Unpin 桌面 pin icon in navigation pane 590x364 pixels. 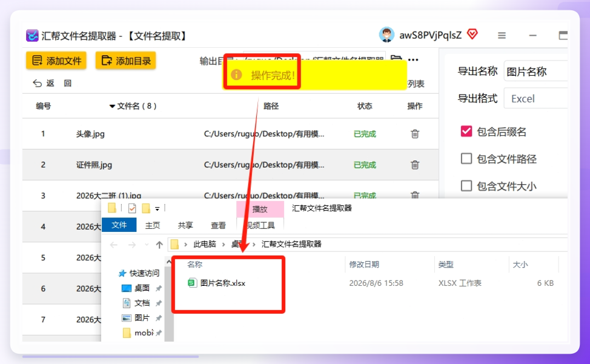[x=159, y=288]
